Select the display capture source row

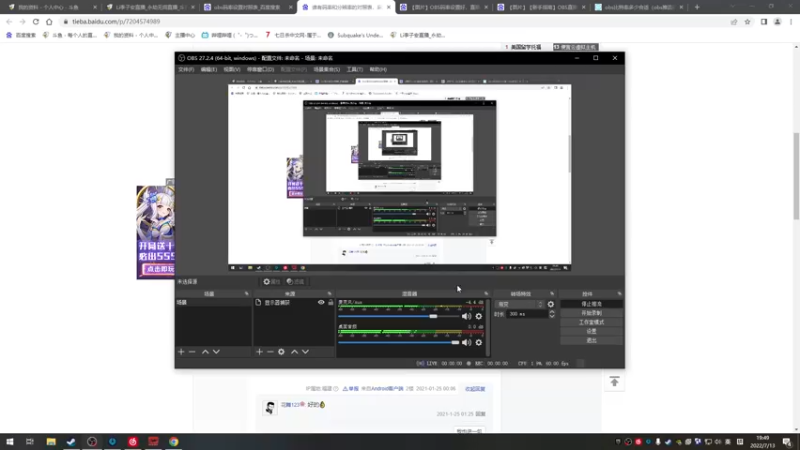(x=293, y=303)
